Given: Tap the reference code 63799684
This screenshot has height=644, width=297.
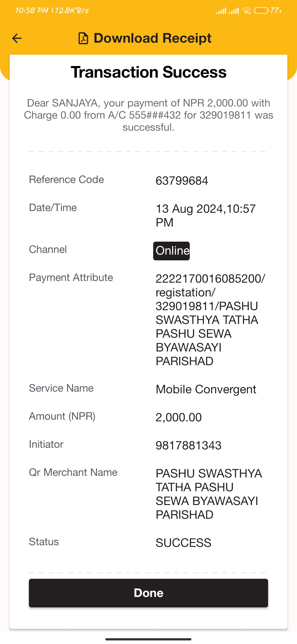Looking at the screenshot, I should point(182,181).
